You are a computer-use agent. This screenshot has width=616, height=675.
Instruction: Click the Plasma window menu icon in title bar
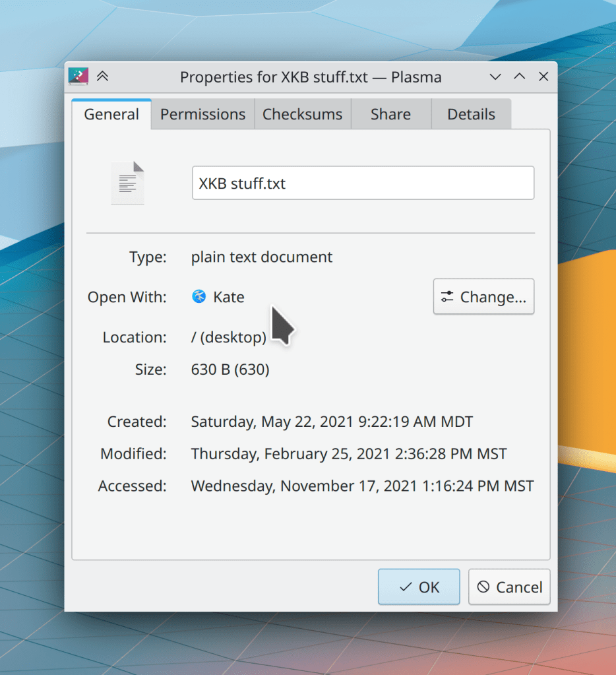[x=78, y=77]
